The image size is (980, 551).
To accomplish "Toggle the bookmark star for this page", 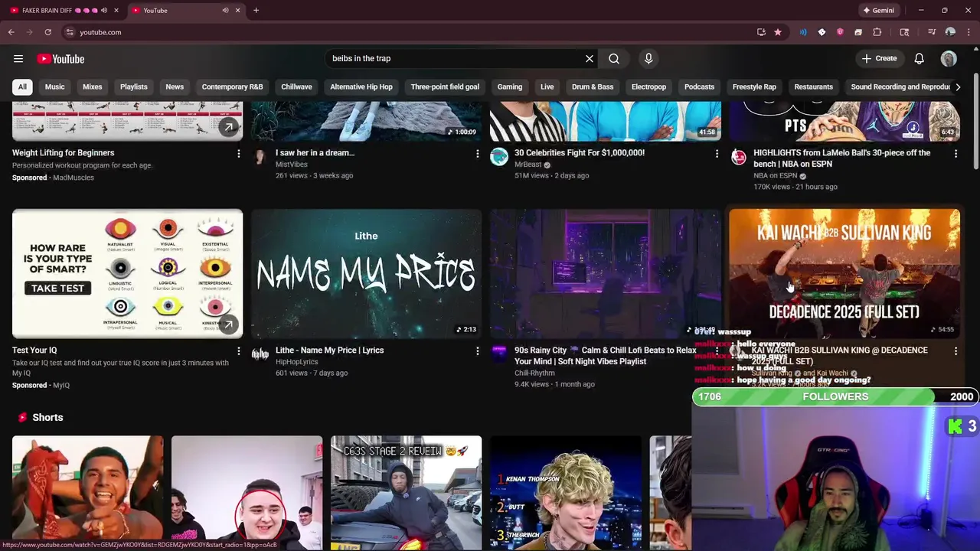I will click(778, 32).
